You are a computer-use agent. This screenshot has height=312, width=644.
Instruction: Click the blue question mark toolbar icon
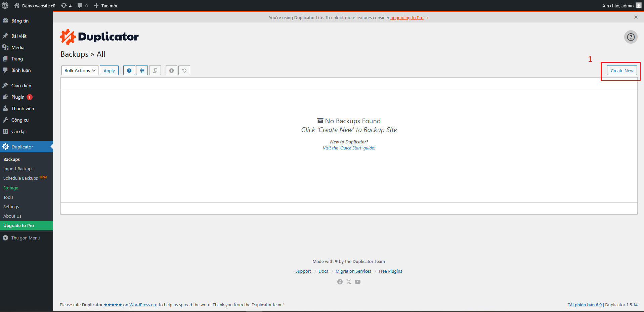click(x=129, y=71)
